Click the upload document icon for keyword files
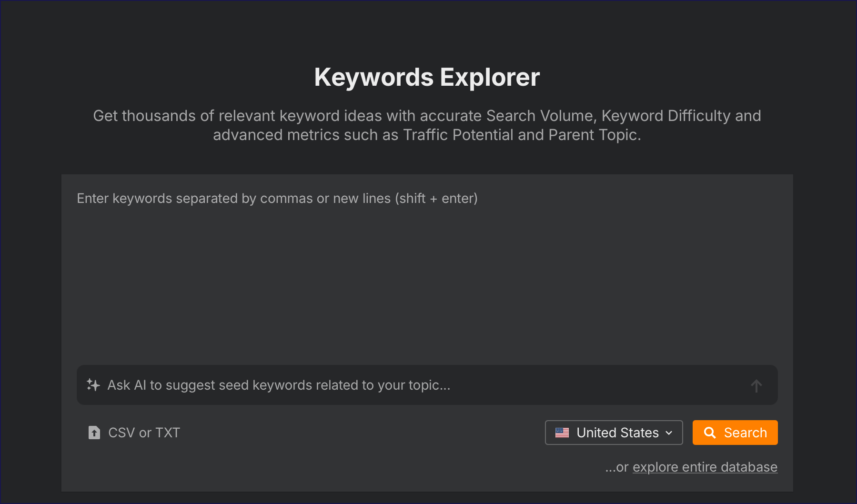The height and width of the screenshot is (504, 857). 94,433
